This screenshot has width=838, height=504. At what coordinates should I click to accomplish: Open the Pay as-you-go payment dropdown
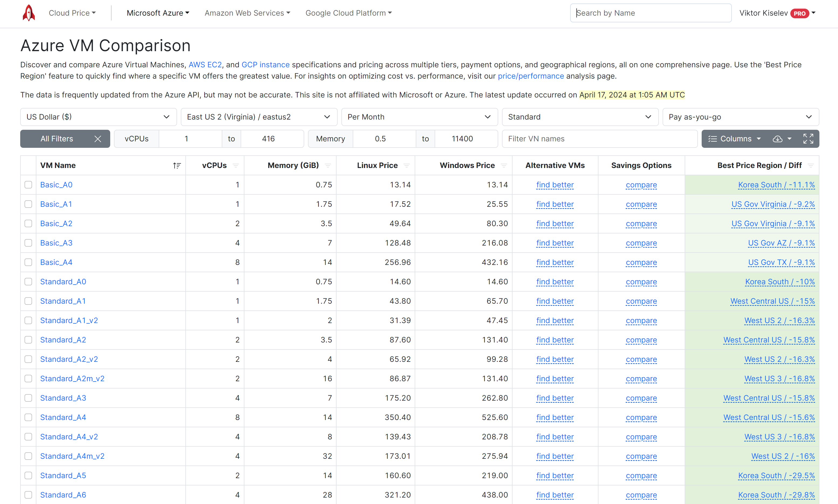pyautogui.click(x=741, y=117)
